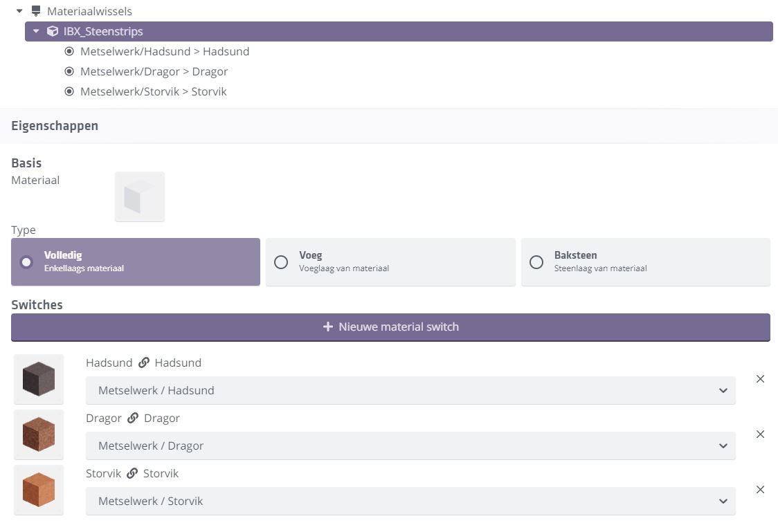The width and height of the screenshot is (778, 532).
Task: Click the link icon next to Storvik
Action: [132, 473]
